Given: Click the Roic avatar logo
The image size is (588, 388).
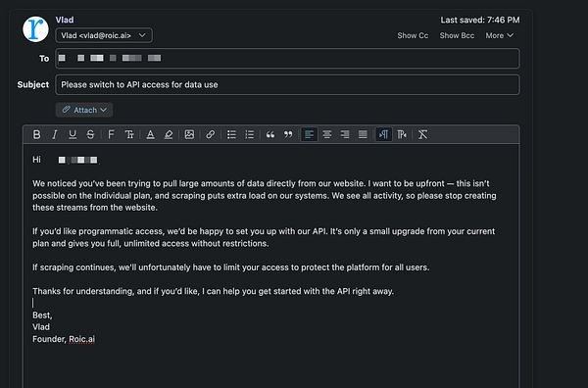Looking at the screenshot, I should 35,28.
